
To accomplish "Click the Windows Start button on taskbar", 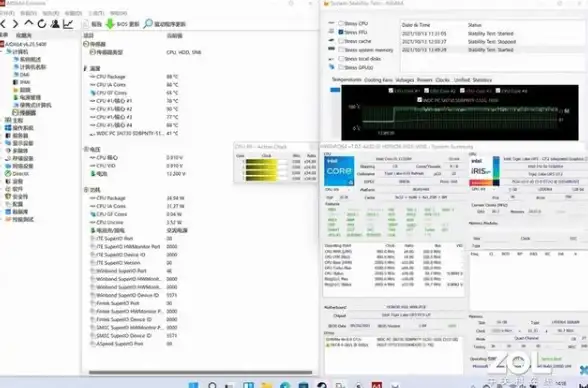I will (x=193, y=385).
